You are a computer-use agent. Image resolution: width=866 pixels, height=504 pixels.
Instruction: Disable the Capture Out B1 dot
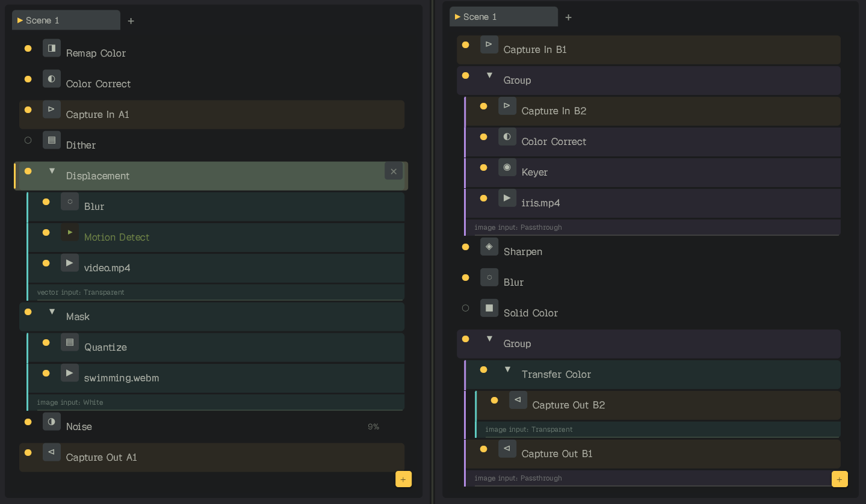(483, 449)
